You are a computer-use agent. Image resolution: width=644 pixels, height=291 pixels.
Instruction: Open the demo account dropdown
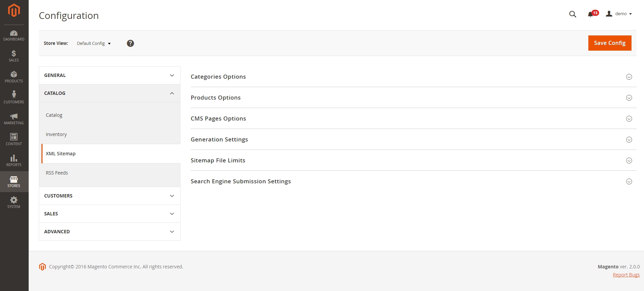click(x=623, y=14)
